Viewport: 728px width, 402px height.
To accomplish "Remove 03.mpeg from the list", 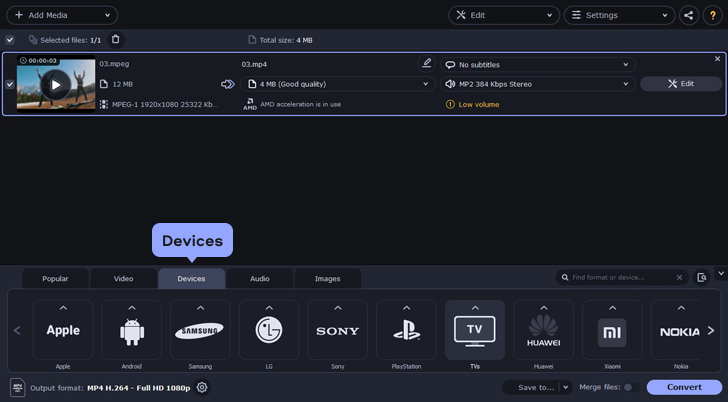I will coord(717,59).
